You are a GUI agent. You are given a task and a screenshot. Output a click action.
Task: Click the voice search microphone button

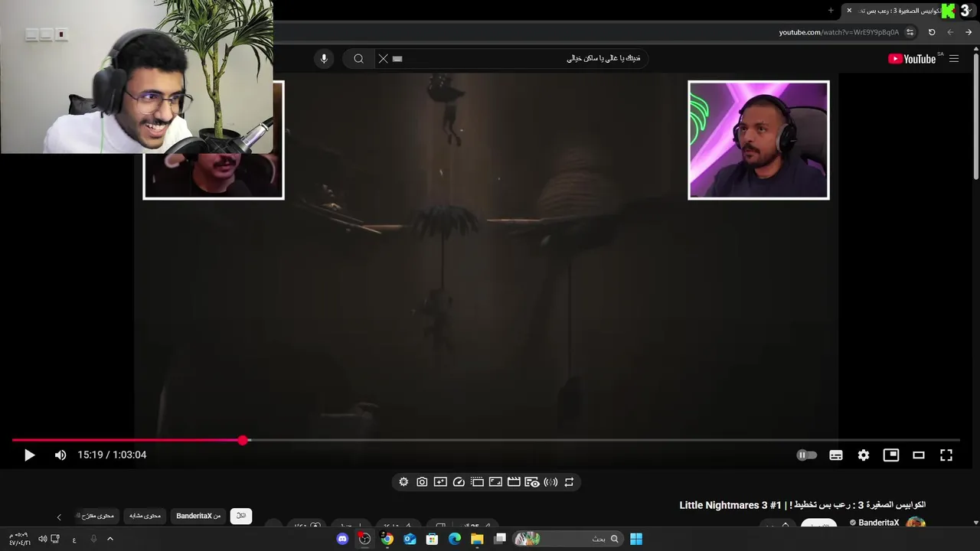tap(324, 59)
